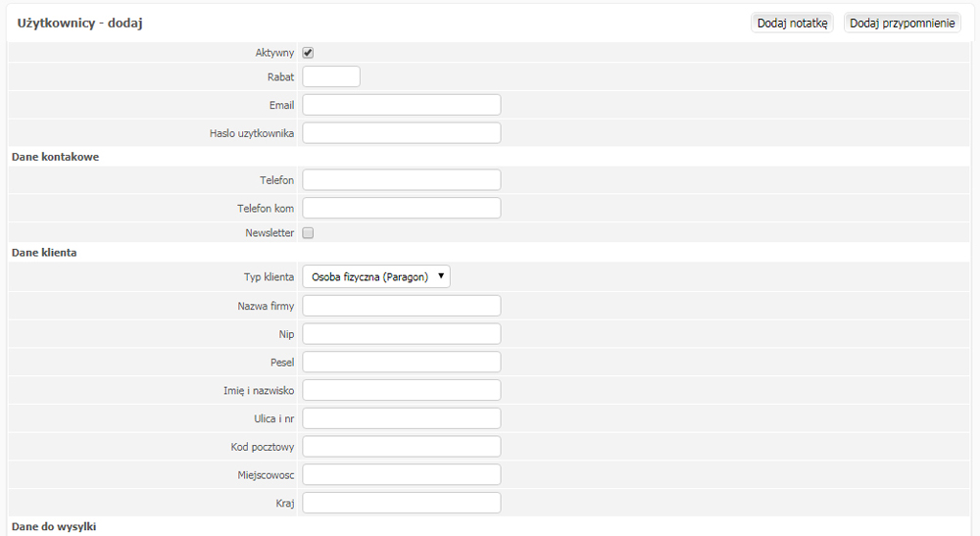Viewport: 980px width, 536px height.
Task: Uncheck the Aktywny checkbox
Action: click(308, 53)
